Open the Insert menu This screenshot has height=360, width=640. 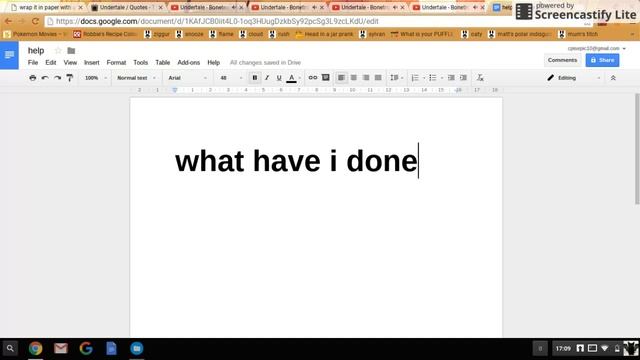tap(91, 62)
